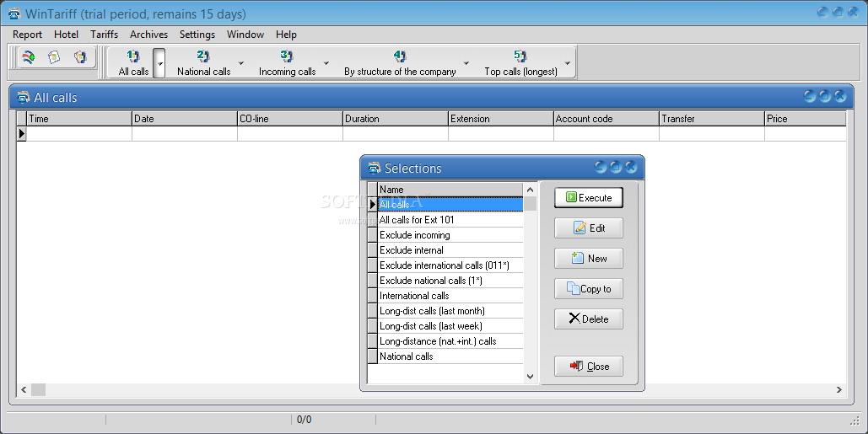Open the Archives menu
The image size is (868, 434).
pos(149,35)
